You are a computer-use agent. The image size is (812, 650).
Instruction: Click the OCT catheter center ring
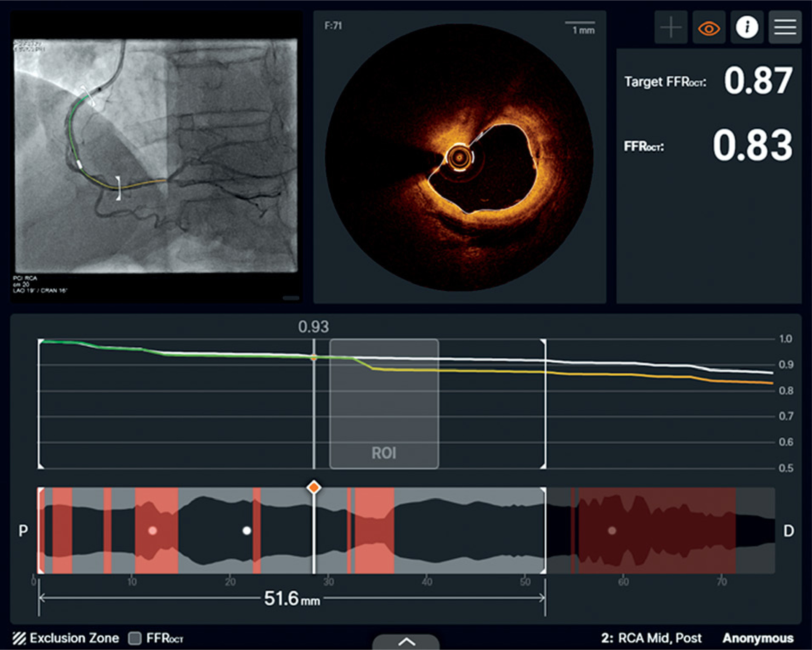coord(459,157)
